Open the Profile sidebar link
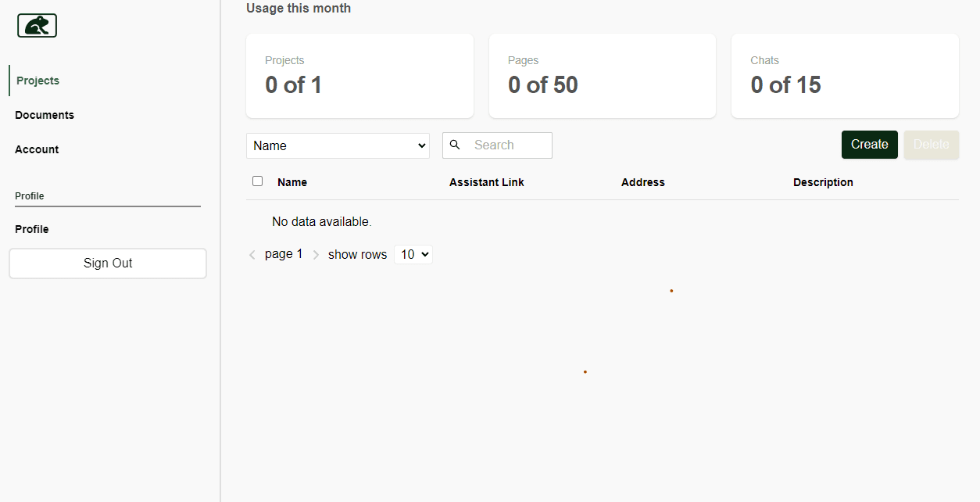Screen dimensions: 980x502 click(x=32, y=229)
